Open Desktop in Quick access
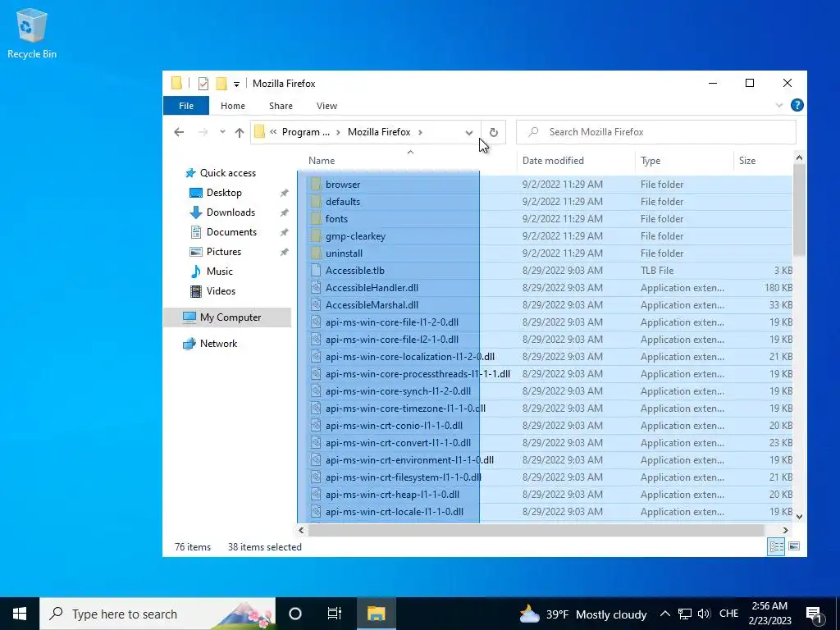Image resolution: width=840 pixels, height=630 pixels. coord(224,193)
